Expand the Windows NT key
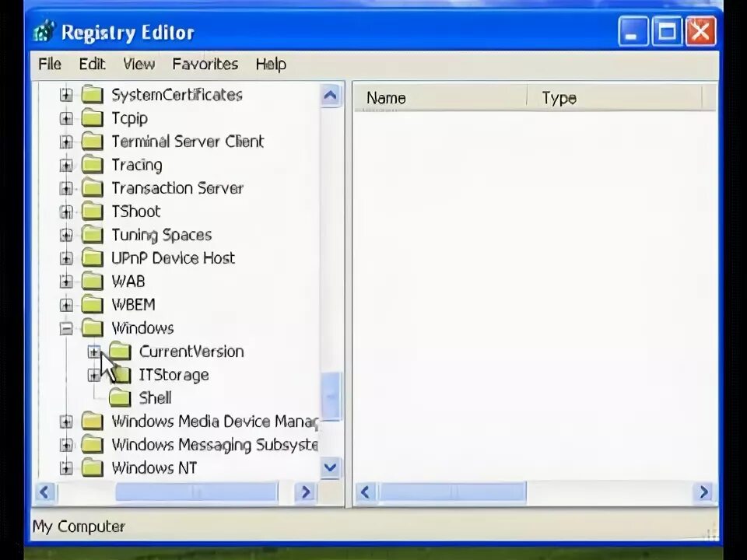Image resolution: width=747 pixels, height=560 pixels. point(66,468)
